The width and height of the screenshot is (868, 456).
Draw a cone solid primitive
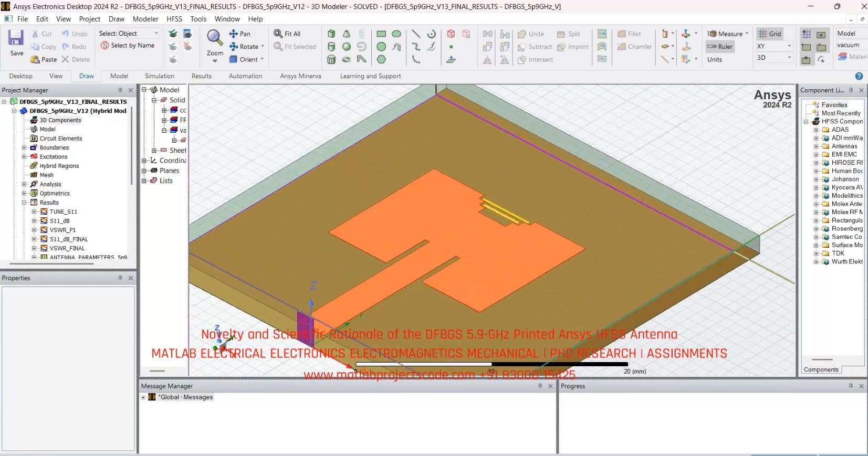click(x=347, y=34)
